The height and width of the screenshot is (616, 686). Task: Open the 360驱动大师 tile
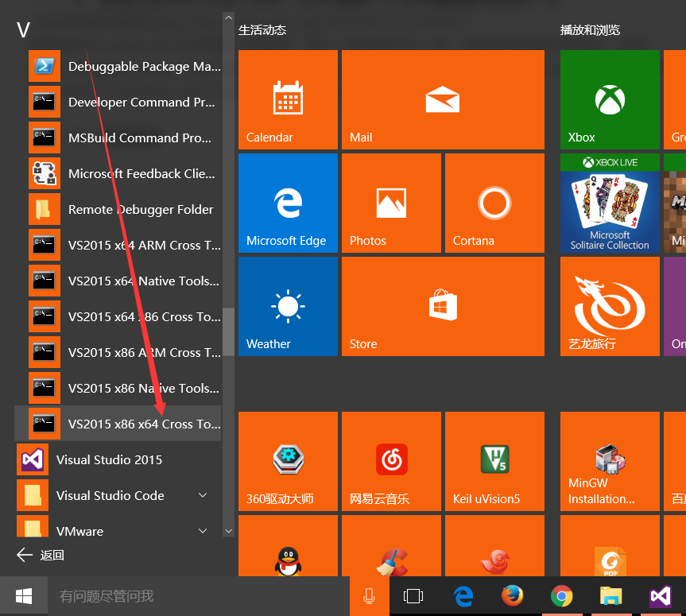pos(288,461)
